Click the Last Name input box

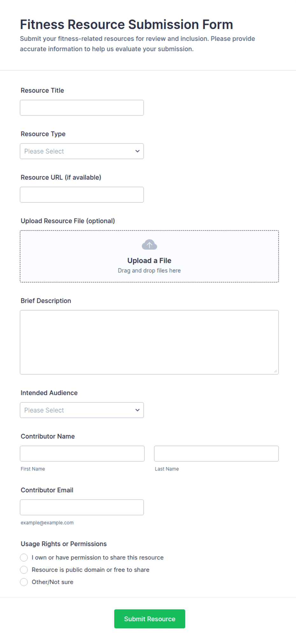[x=216, y=453]
